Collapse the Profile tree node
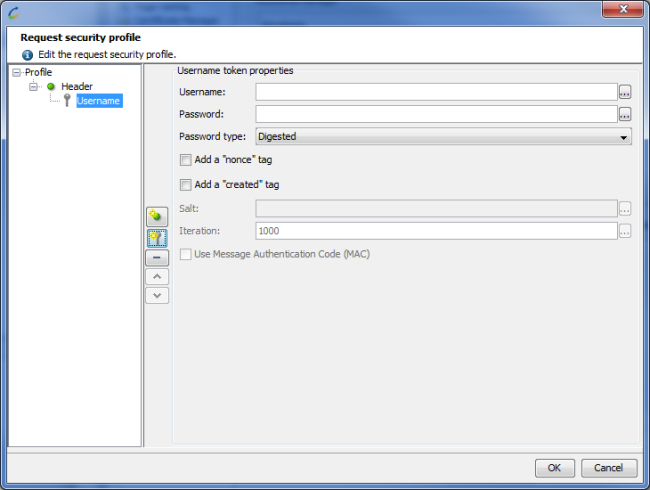 (x=16, y=73)
